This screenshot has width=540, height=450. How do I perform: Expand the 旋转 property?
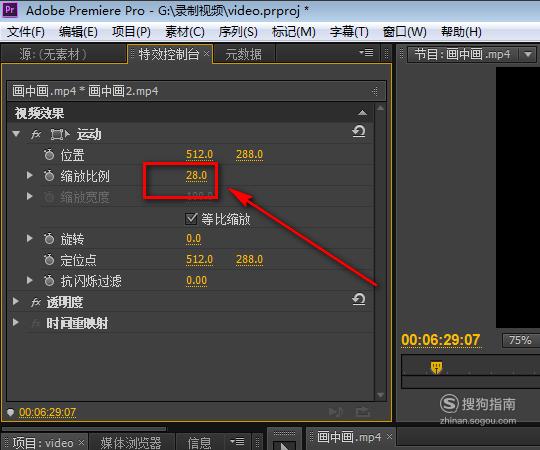point(30,238)
